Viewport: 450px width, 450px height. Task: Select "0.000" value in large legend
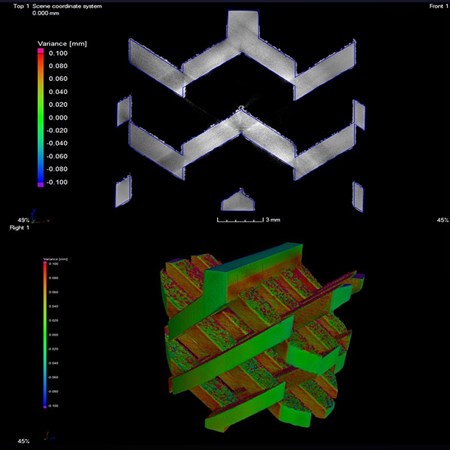[58, 118]
